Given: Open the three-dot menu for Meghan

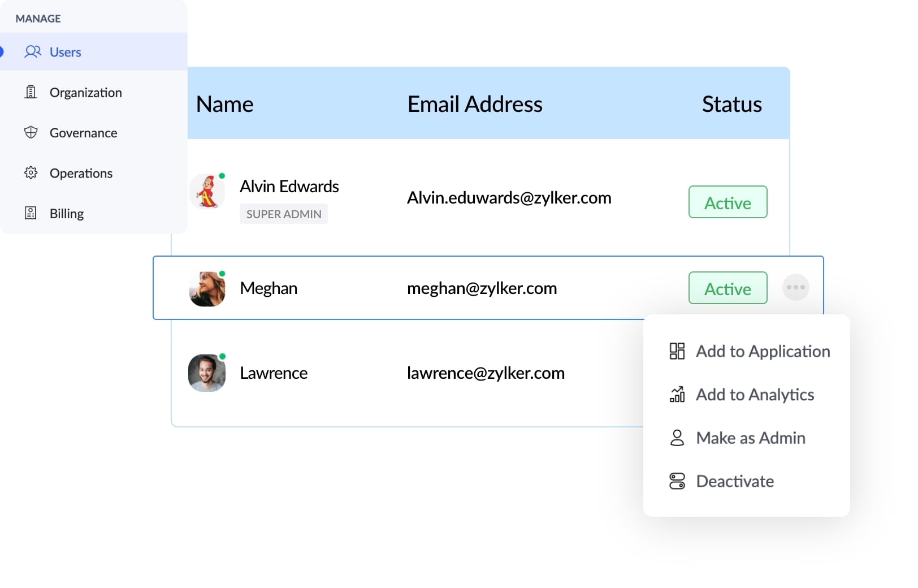Looking at the screenshot, I should click(795, 287).
